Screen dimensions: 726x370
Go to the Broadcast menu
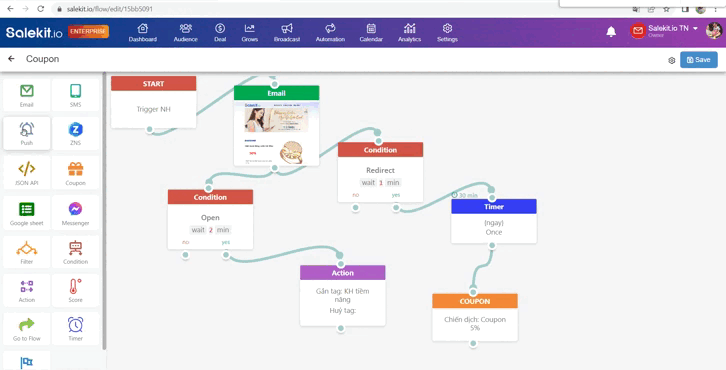click(287, 33)
